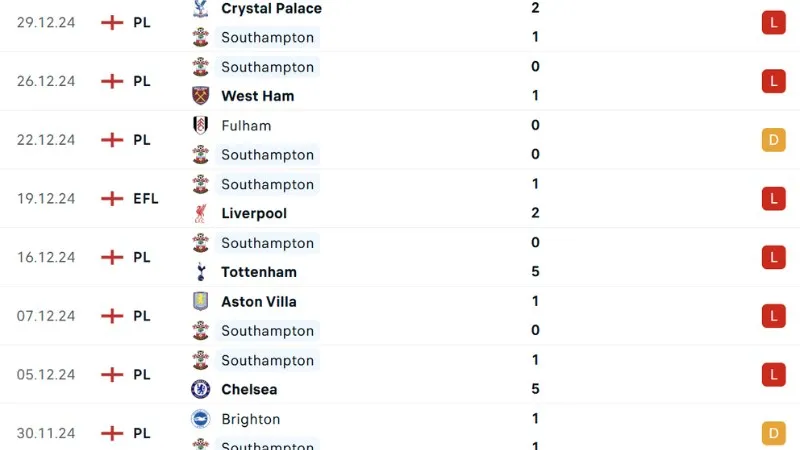
Task: Click the draw badge for Fulham match
Action: point(773,140)
